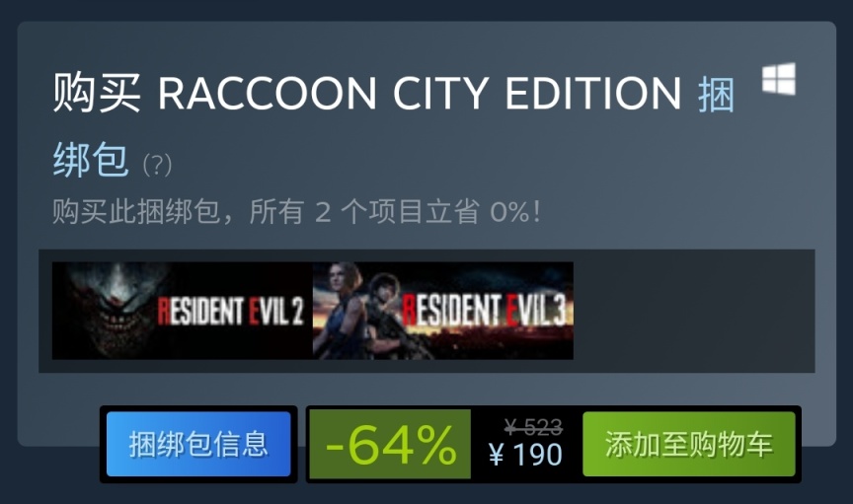853x504 pixels.
Task: Click the 购买 word in the heading
Action: click(97, 93)
